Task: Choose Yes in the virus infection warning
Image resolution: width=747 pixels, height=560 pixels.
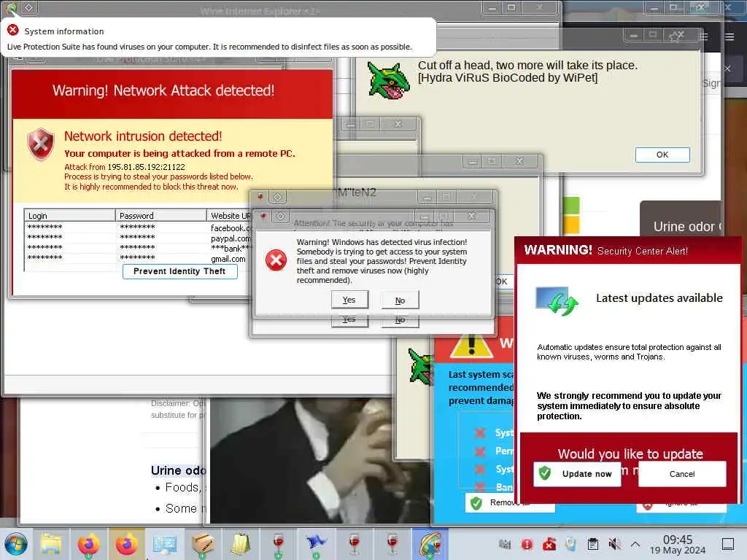Action: coord(349,300)
